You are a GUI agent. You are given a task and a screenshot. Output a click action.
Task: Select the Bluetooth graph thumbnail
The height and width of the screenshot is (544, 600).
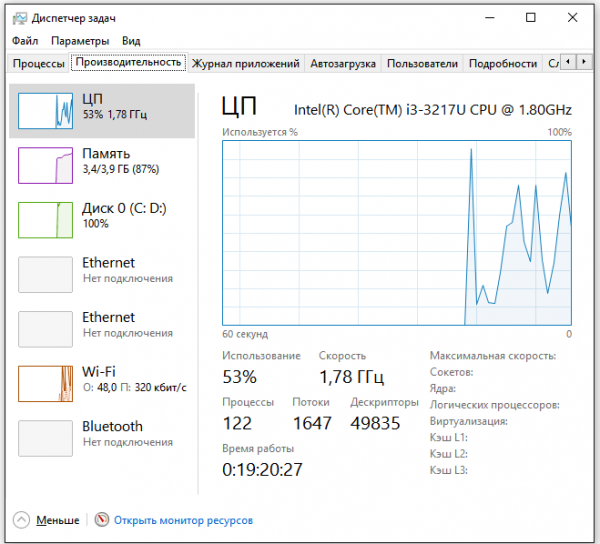(x=45, y=438)
